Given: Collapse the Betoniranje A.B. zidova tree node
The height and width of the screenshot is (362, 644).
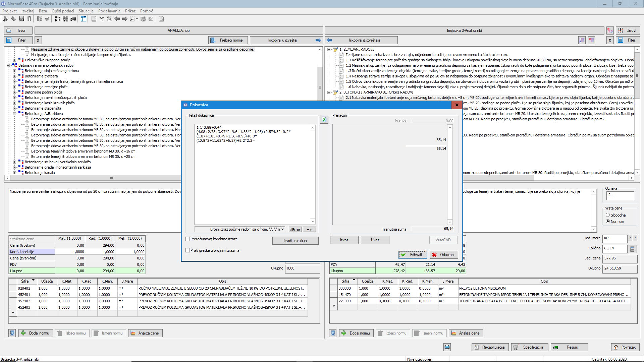Looking at the screenshot, I should (x=15, y=114).
